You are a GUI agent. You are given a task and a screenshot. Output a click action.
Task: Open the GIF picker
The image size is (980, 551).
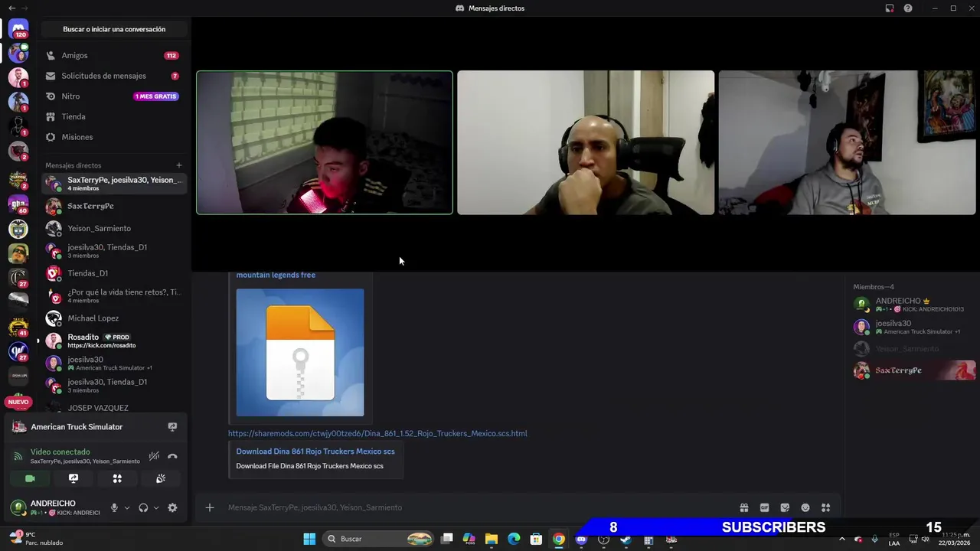click(x=764, y=507)
